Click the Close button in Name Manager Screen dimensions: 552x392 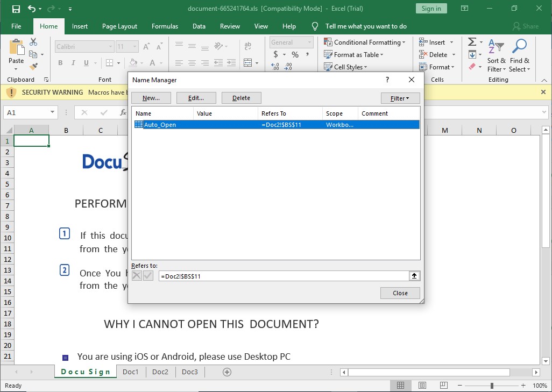pos(400,293)
